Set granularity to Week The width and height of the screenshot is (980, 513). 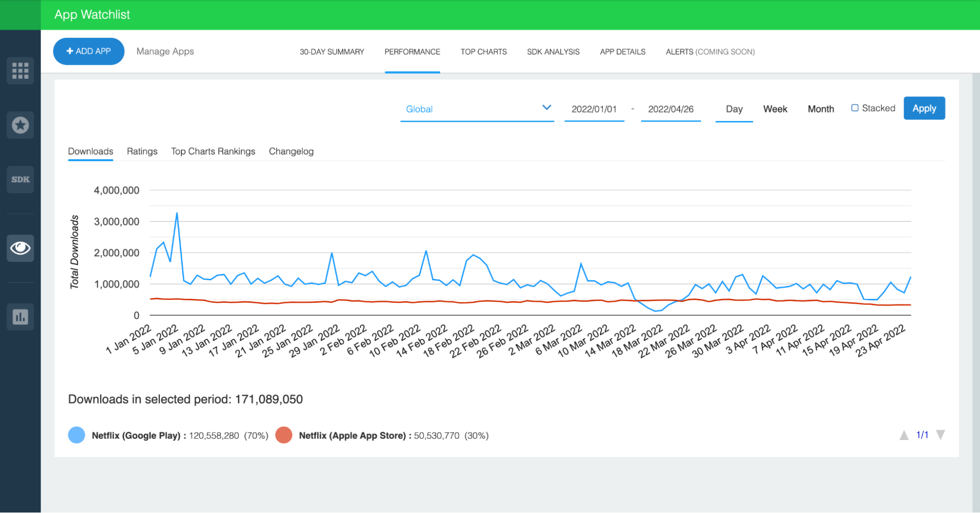[x=775, y=109]
